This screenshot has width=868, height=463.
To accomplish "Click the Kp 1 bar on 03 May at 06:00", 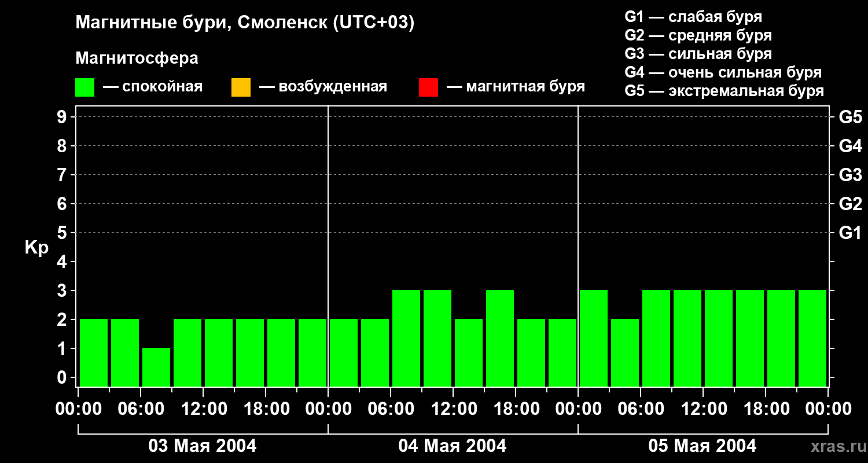I will 156,367.
